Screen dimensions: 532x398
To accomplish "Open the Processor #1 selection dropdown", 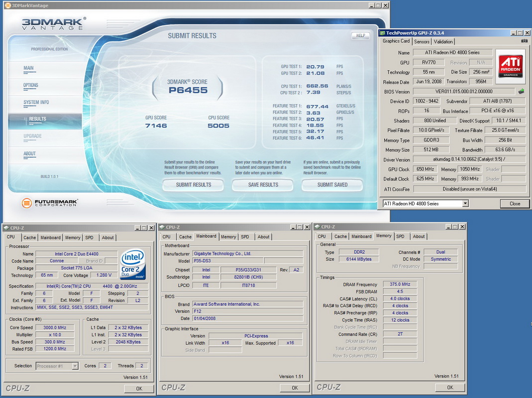I will click(75, 366).
